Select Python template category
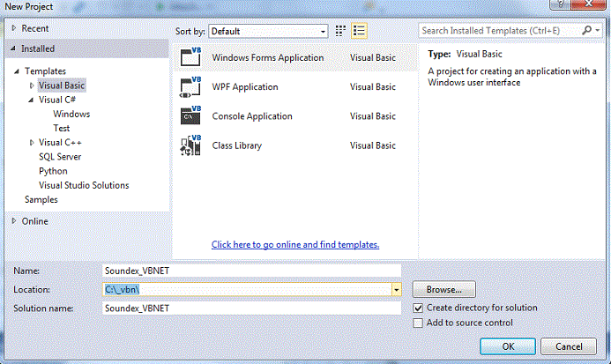Image resolution: width=611 pixels, height=364 pixels. [x=53, y=171]
